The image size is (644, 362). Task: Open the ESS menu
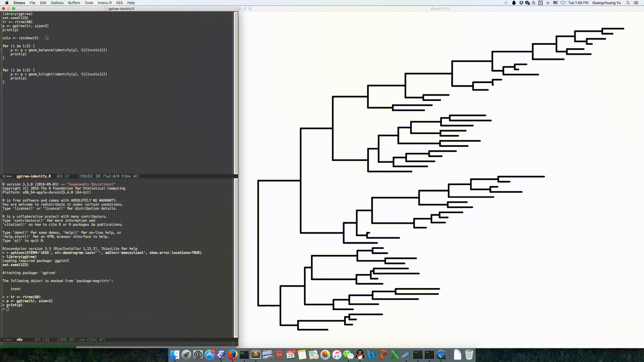click(119, 3)
